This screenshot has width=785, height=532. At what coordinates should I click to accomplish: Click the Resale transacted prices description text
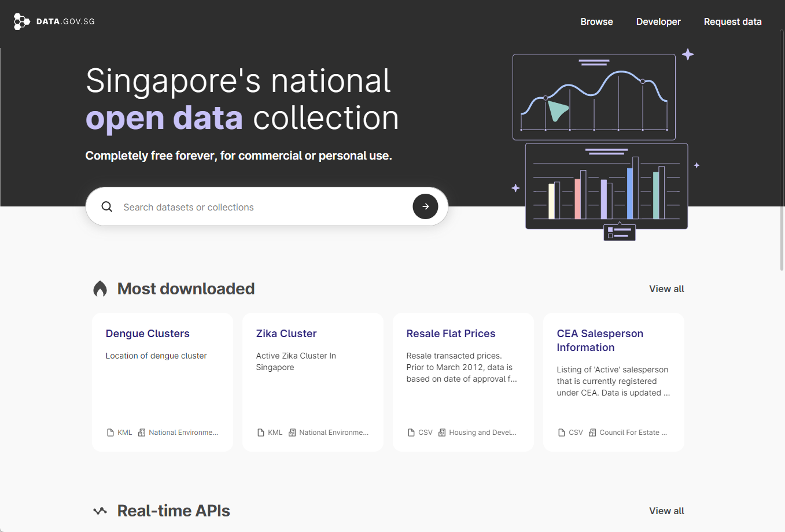tap(462, 367)
